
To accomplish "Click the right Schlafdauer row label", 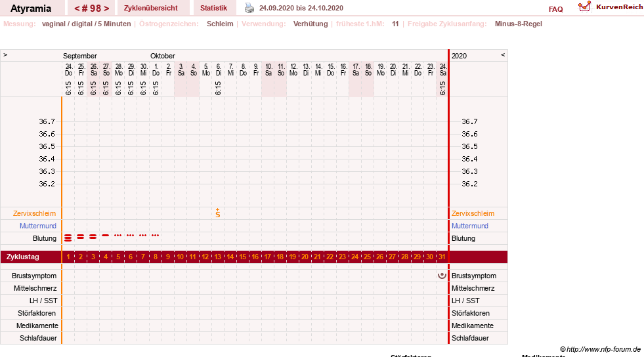I will click(x=470, y=338).
